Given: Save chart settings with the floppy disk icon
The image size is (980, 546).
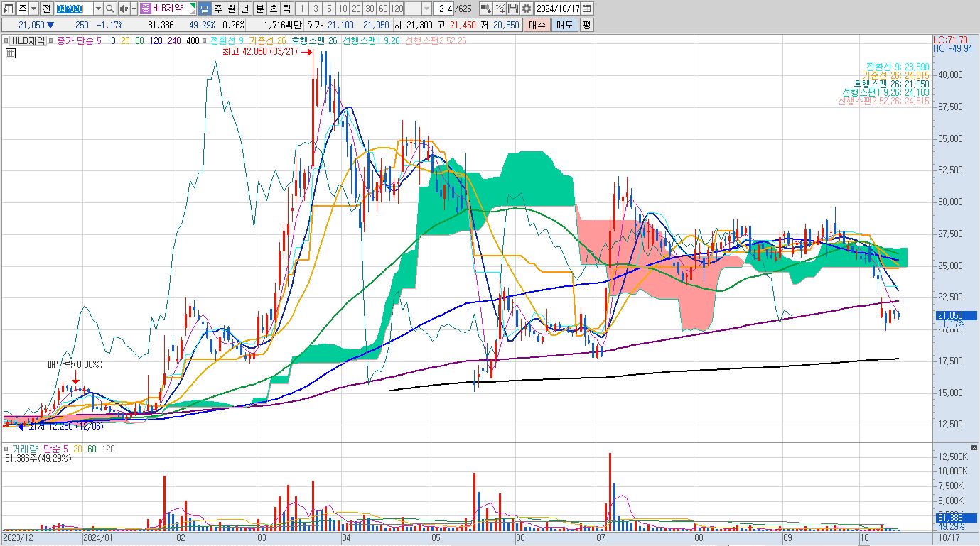Looking at the screenshot, I should coord(513,9).
